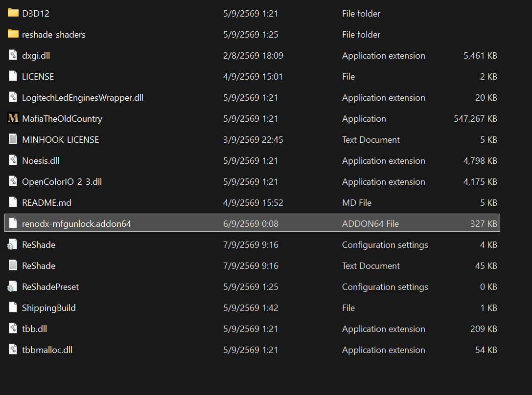Select the ReShade configuration settings gear icon

tap(12, 244)
